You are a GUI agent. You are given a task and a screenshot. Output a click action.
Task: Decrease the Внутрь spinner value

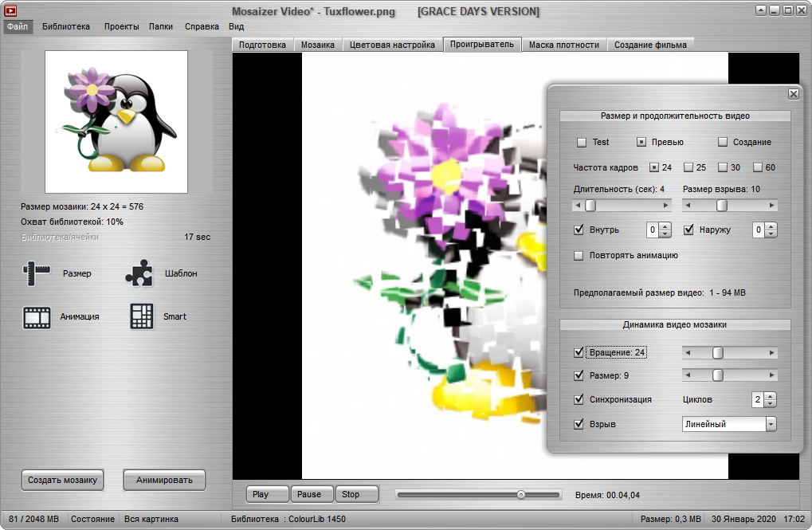point(665,234)
